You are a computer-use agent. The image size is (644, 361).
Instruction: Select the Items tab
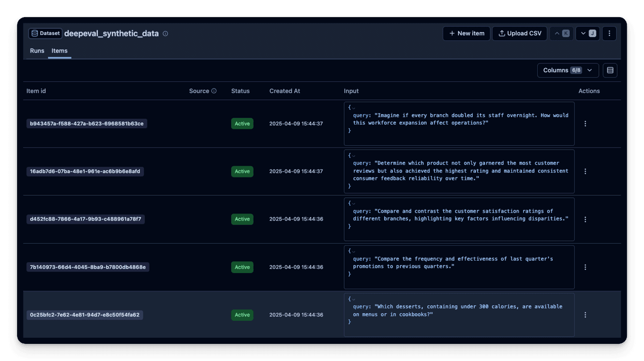60,51
